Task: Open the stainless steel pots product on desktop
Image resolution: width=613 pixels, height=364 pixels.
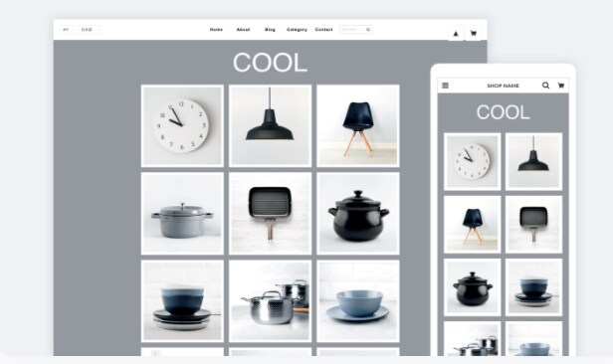Action: (270, 301)
